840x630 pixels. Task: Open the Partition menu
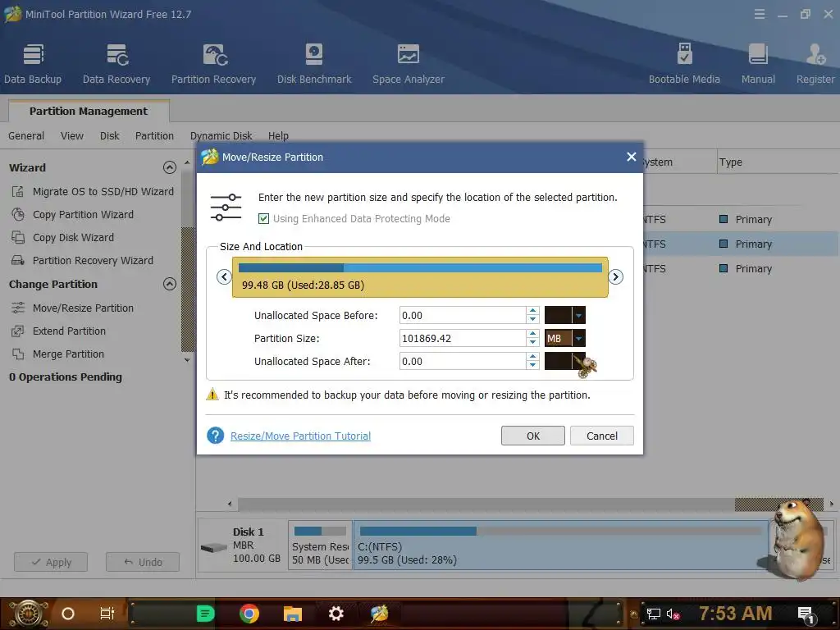(x=154, y=136)
